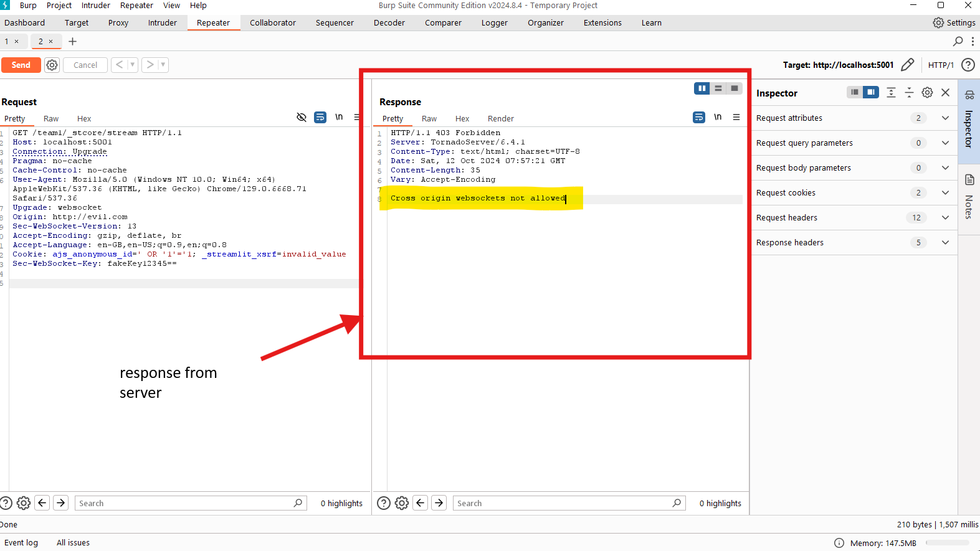Open the Repeater send settings gear

(x=52, y=65)
